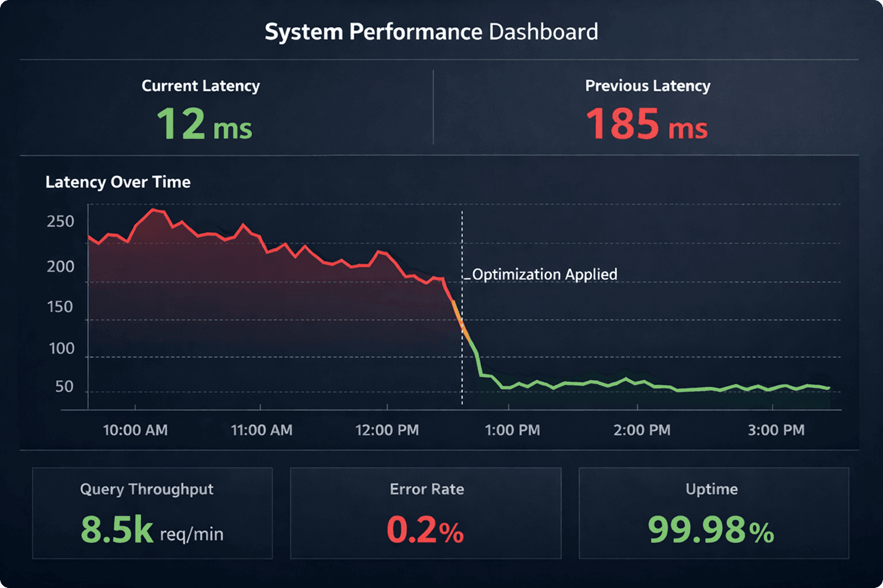Select the Current Latency metric card
The image size is (883, 588).
point(200,107)
